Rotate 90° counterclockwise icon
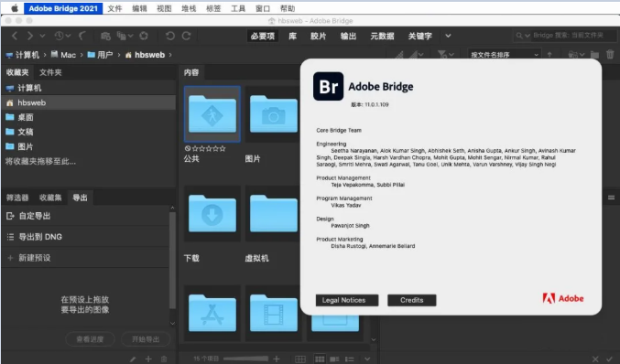 pos(170,36)
